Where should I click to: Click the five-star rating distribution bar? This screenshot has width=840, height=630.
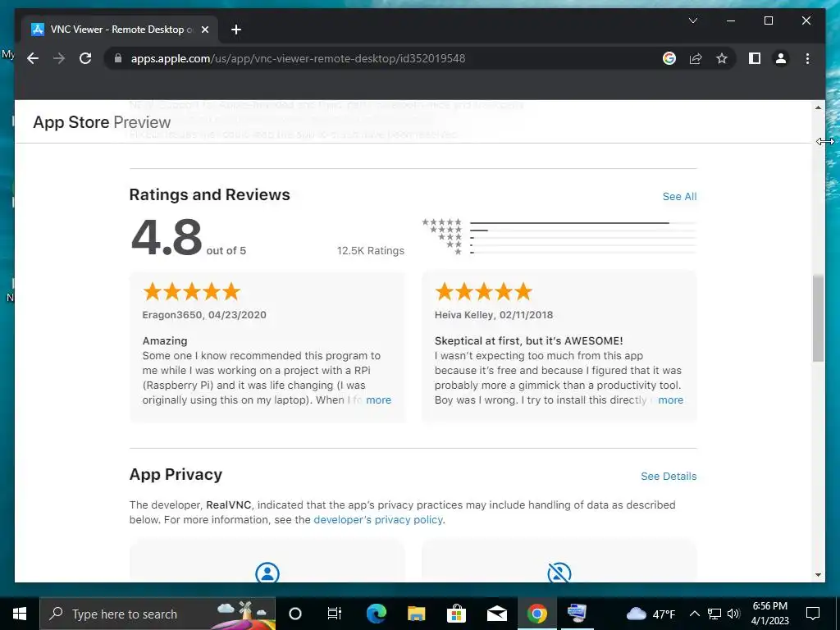pos(583,222)
